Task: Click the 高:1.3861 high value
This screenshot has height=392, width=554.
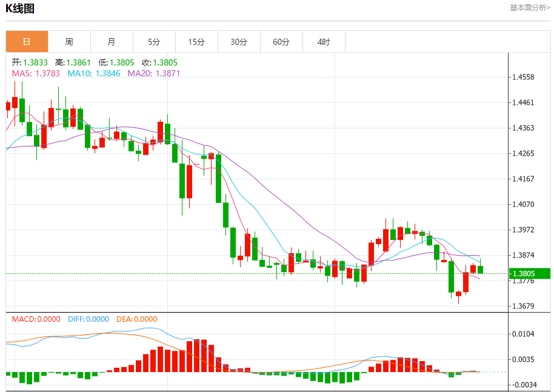Action: [x=73, y=62]
